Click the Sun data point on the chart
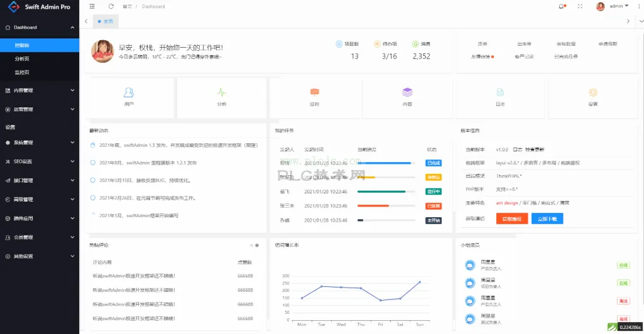 coord(420,282)
